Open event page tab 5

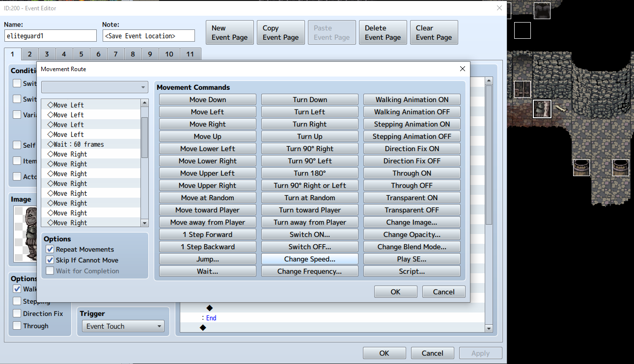[81, 54]
